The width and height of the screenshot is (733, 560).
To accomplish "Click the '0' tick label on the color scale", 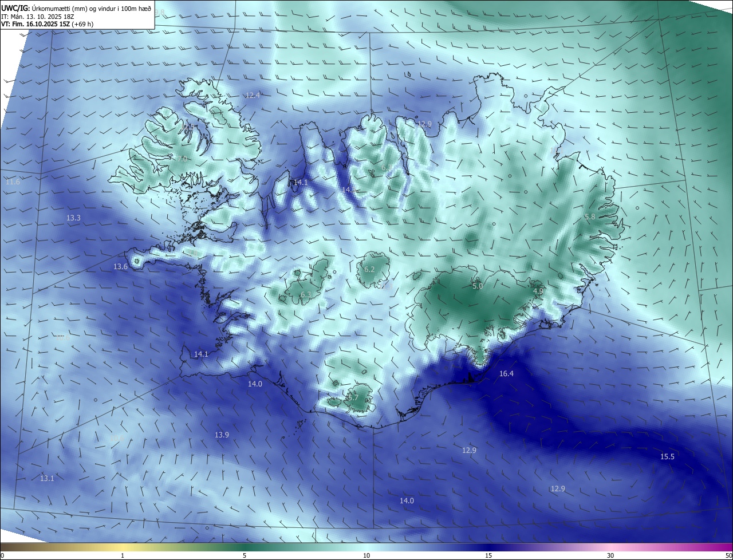I will (x=2, y=555).
